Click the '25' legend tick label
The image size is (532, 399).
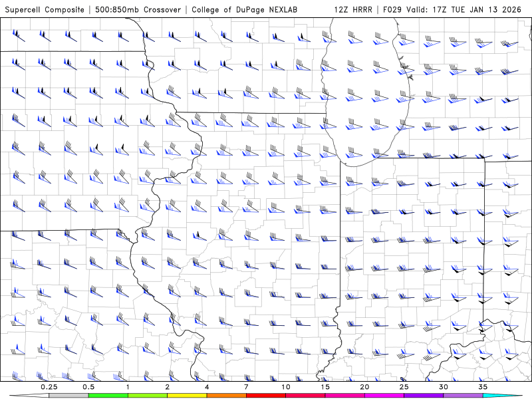click(x=404, y=387)
